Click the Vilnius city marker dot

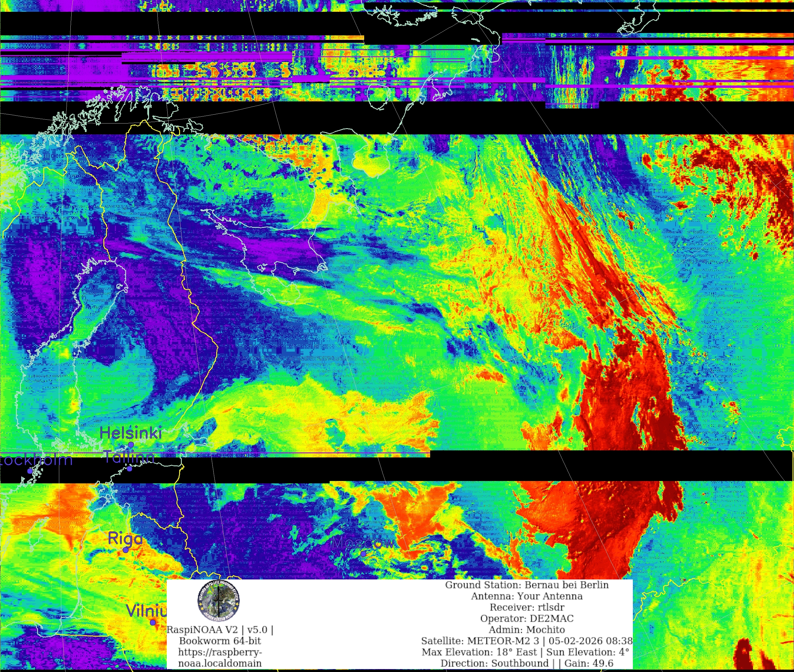(x=153, y=622)
